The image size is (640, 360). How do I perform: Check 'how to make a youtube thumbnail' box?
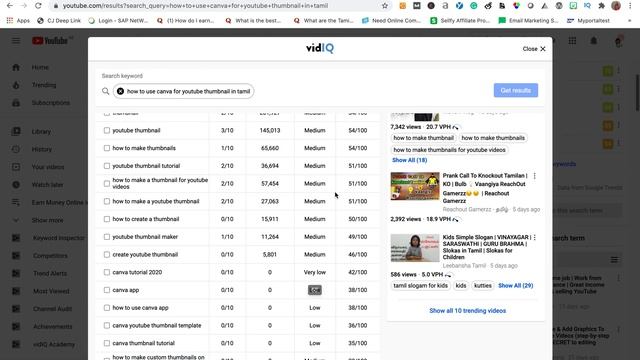pos(107,202)
